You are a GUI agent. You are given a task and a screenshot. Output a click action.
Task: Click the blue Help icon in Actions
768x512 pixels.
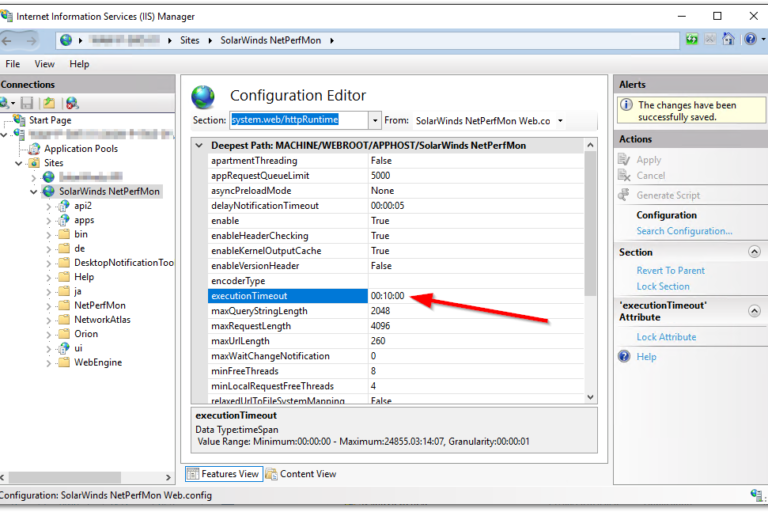point(624,356)
